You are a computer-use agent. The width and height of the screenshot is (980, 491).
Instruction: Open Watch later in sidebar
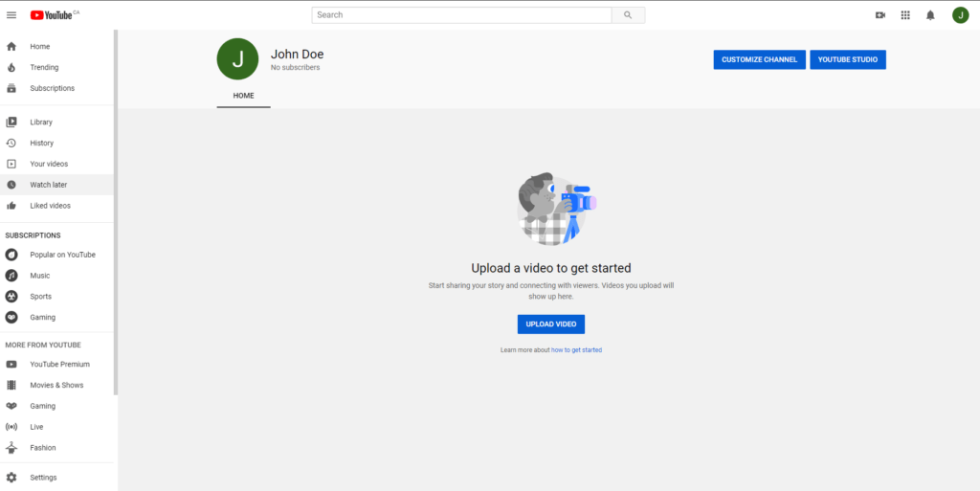(48, 185)
